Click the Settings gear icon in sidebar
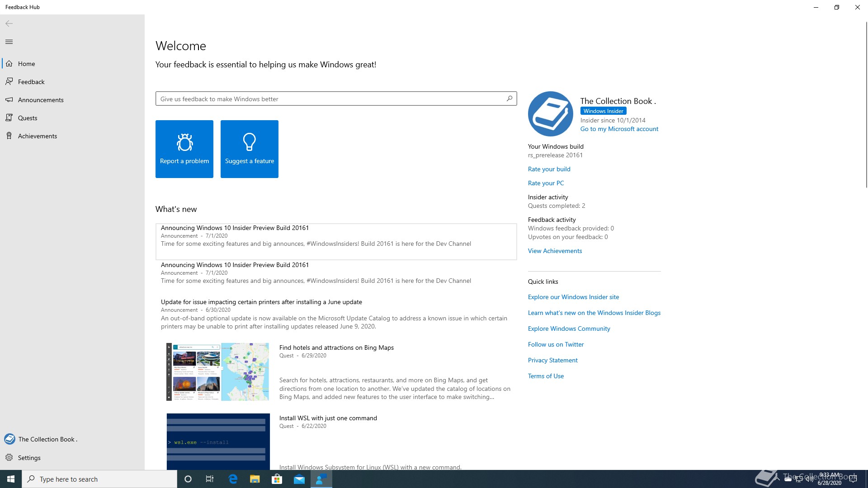The height and width of the screenshot is (488, 868). tap(9, 458)
